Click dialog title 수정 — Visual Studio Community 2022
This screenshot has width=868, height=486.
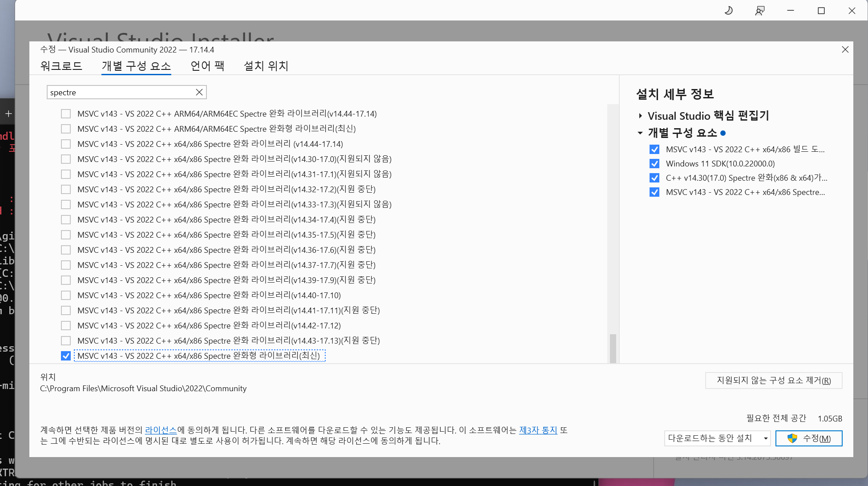(x=127, y=50)
